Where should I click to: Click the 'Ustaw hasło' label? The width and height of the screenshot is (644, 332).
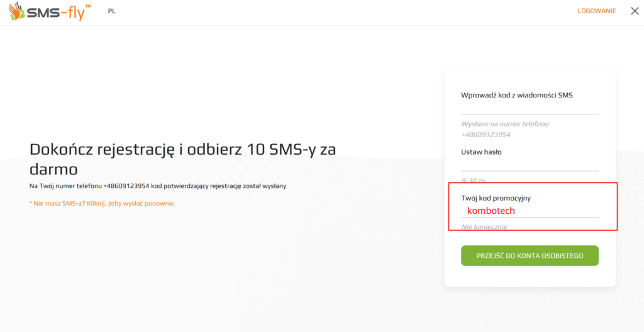point(481,152)
